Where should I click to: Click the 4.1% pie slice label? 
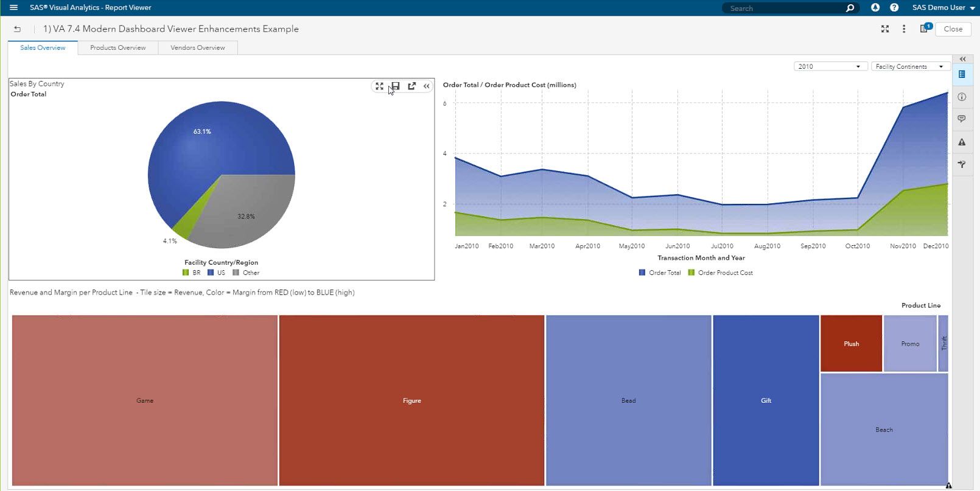pos(170,241)
